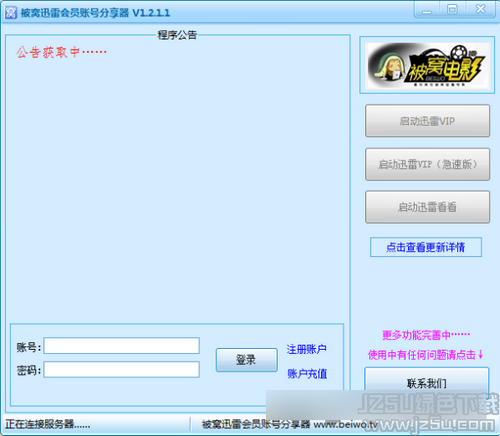Image resolution: width=500 pixels, height=436 pixels.
Task: Click 启动迅雷VIP（急速版）button
Action: tap(427, 164)
